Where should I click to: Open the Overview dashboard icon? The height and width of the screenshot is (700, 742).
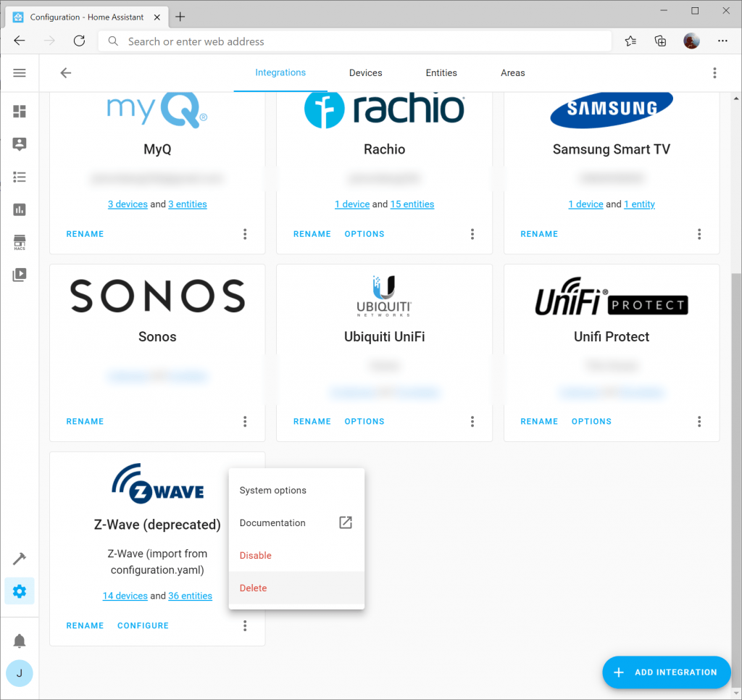[x=20, y=112]
